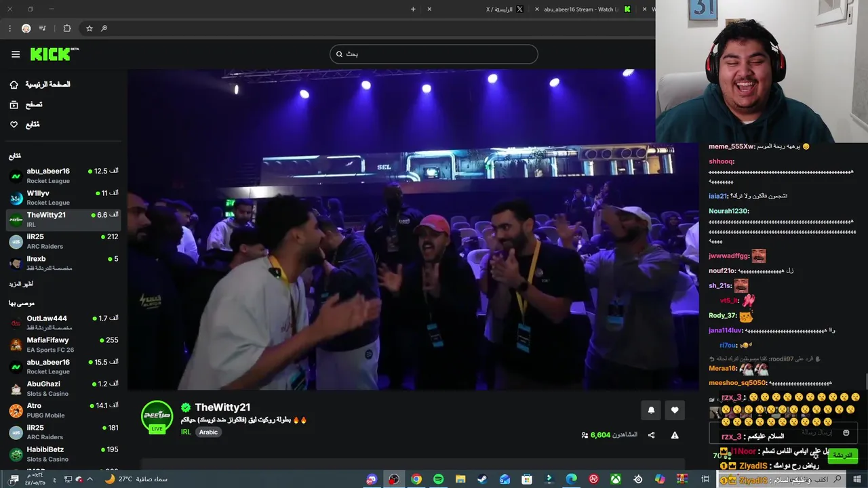Close the abu_abeer16 Stream tab
Image resolution: width=868 pixels, height=488 pixels.
tap(537, 9)
